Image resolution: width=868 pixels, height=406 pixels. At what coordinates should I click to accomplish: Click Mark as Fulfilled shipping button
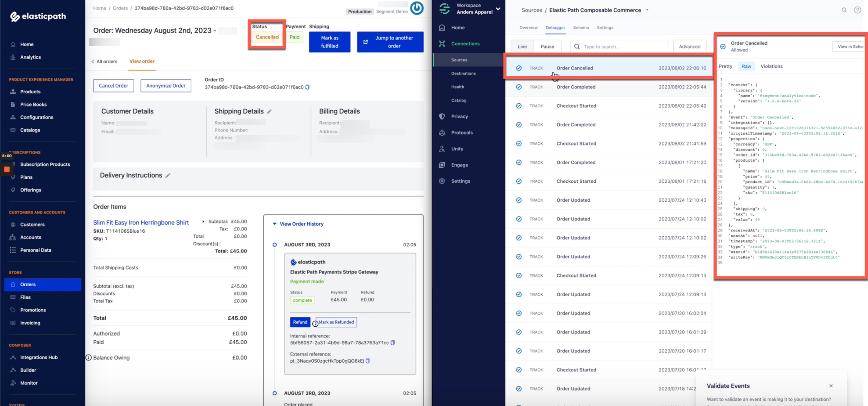(330, 41)
